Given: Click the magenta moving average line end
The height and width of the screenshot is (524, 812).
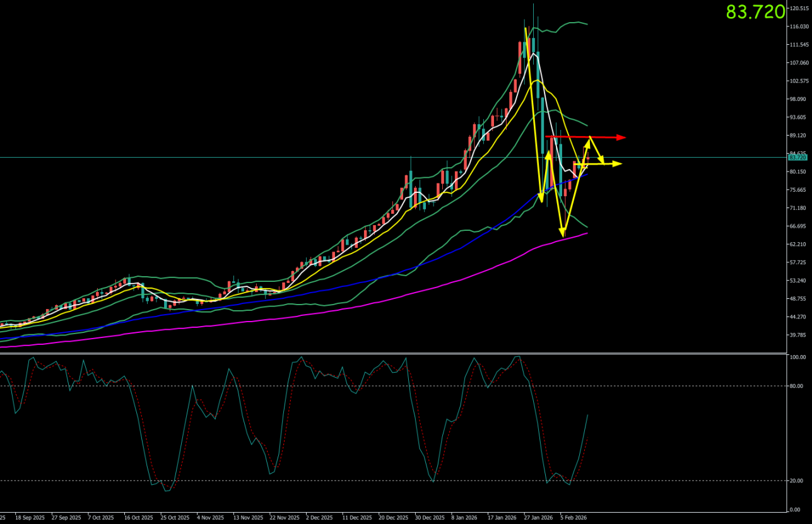Looking at the screenshot, I should 587,233.
